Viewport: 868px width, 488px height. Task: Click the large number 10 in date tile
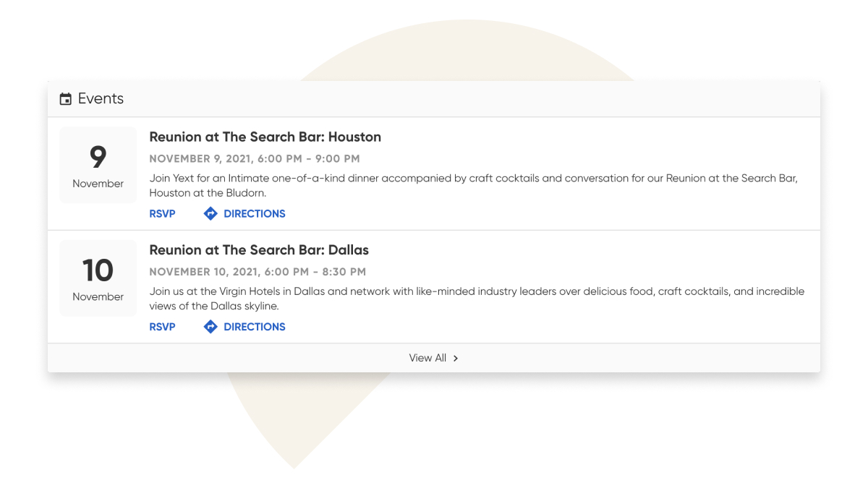coord(98,270)
